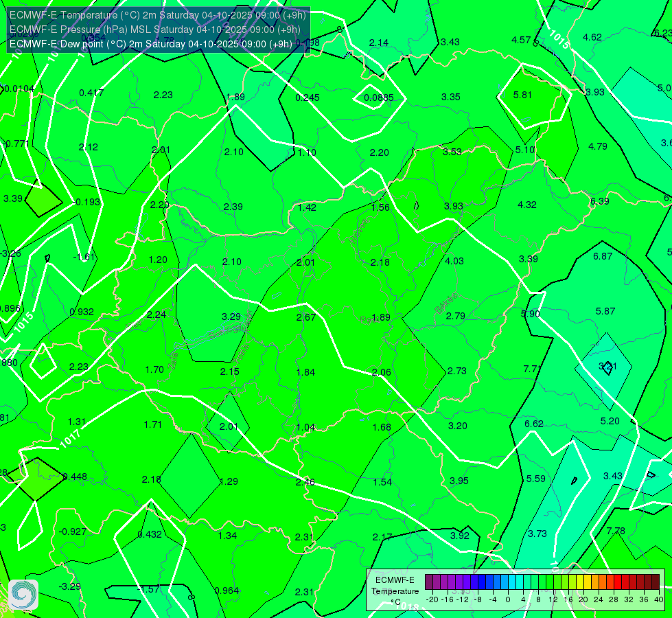Click the legend scale label -20
Screen dimensions: 672x618
click(x=432, y=599)
